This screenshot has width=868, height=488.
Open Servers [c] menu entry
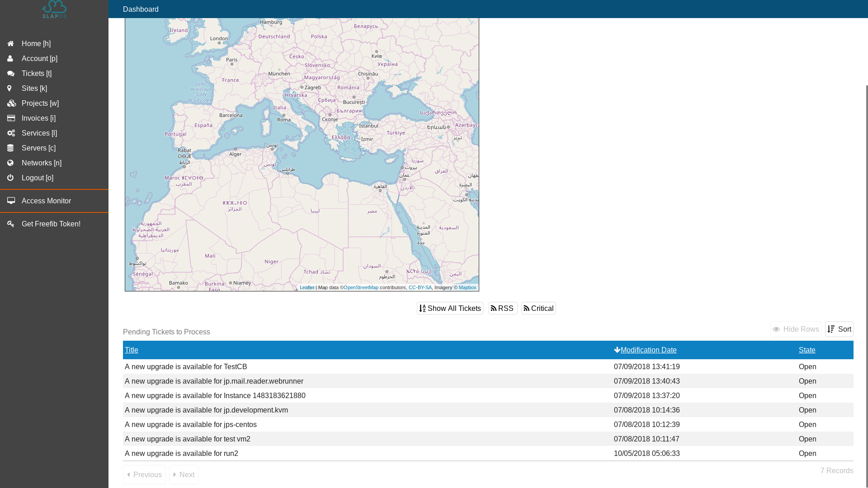54,148
